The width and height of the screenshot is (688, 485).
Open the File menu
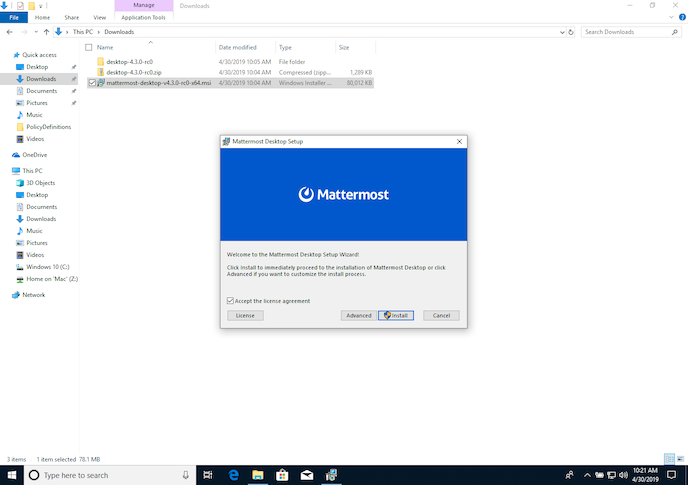(14, 17)
